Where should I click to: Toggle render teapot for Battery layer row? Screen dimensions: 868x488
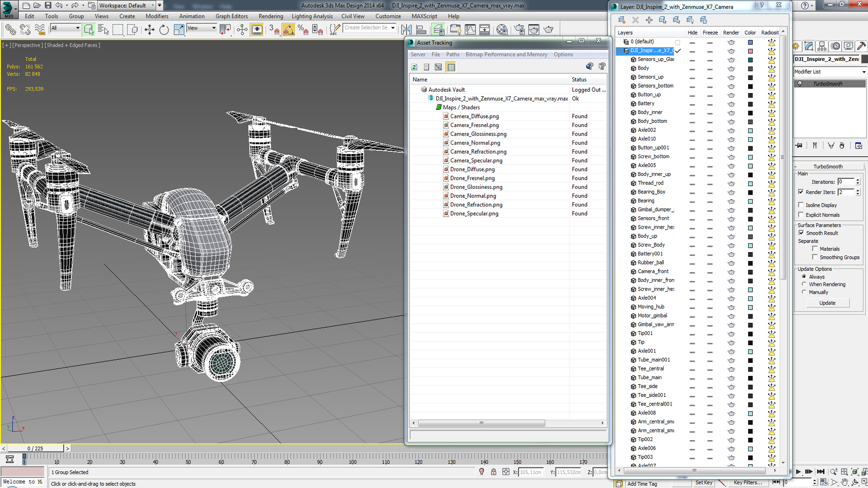tap(731, 104)
